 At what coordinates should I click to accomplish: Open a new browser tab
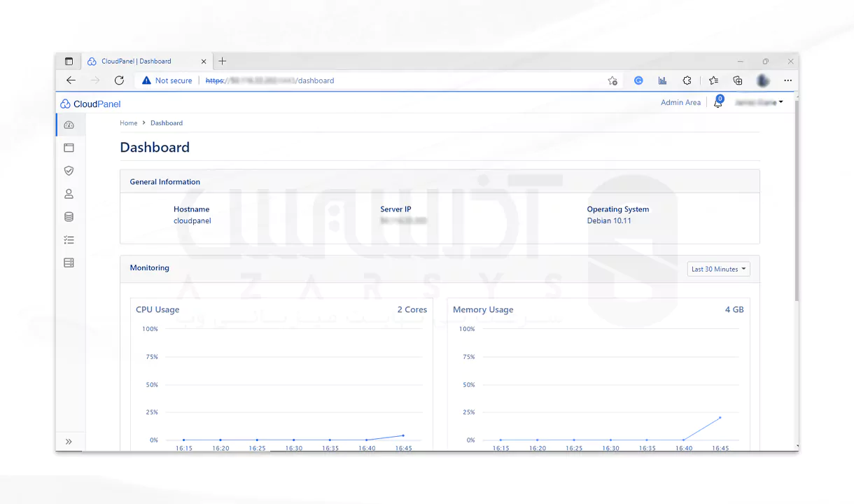(x=223, y=61)
